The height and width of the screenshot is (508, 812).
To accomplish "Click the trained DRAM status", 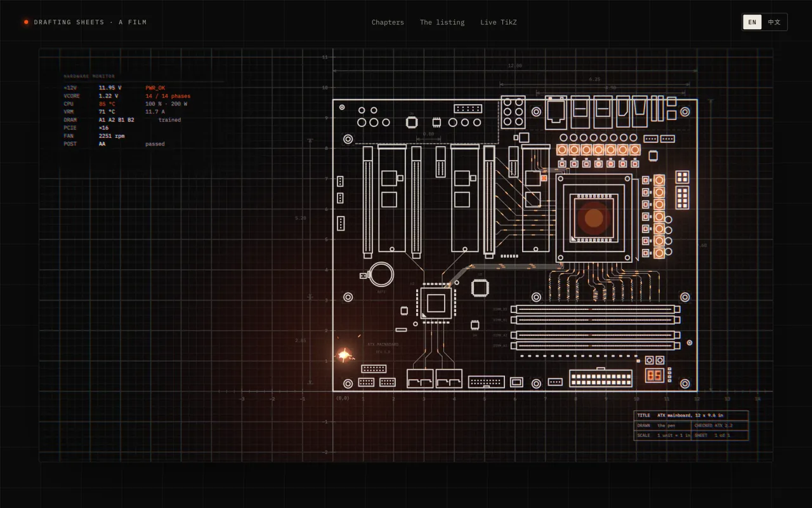I will 169,120.
